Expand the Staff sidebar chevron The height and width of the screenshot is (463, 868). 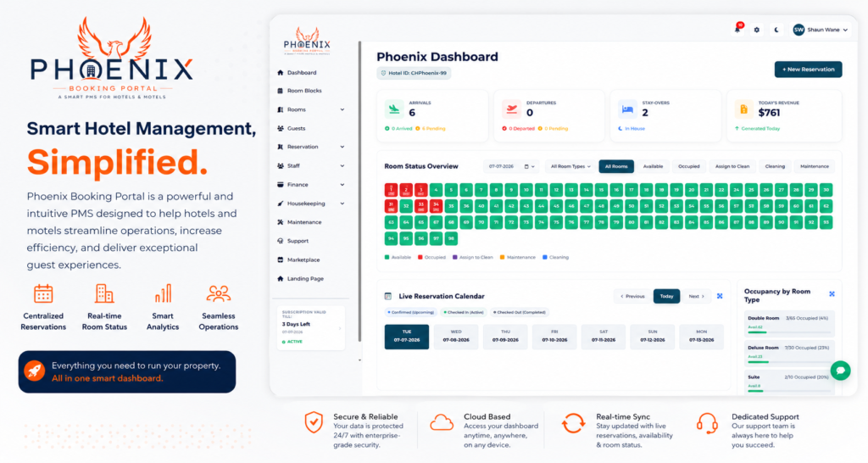[342, 165]
